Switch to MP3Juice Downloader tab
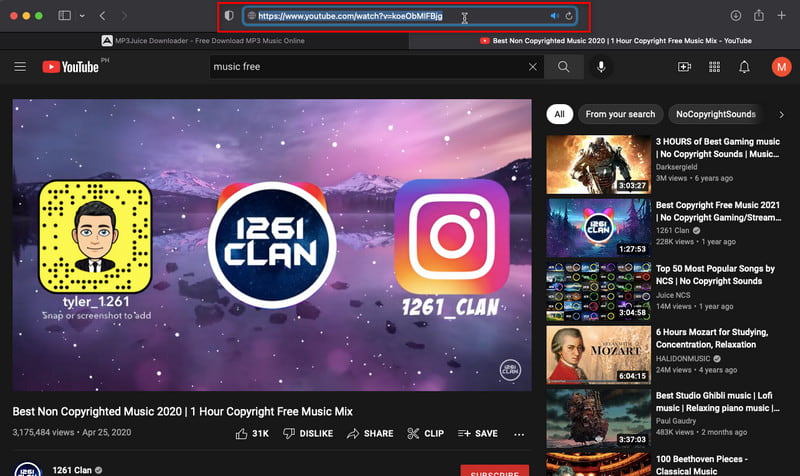This screenshot has width=800, height=476. (204, 41)
